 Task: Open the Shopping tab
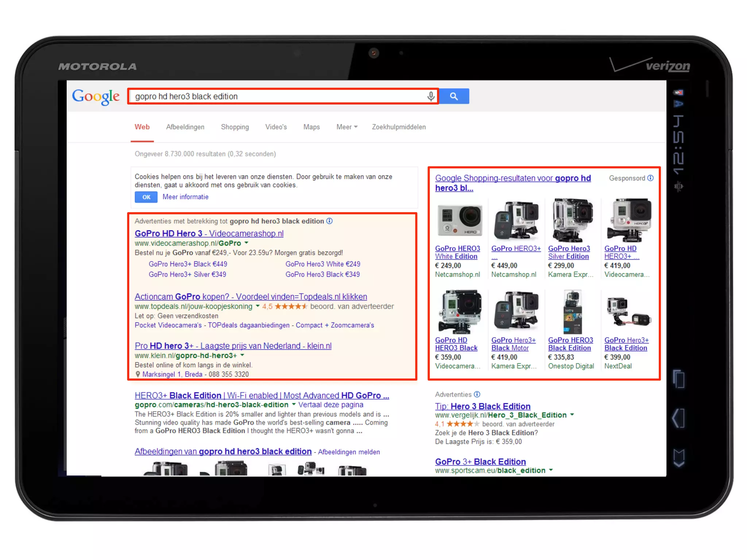pyautogui.click(x=235, y=127)
